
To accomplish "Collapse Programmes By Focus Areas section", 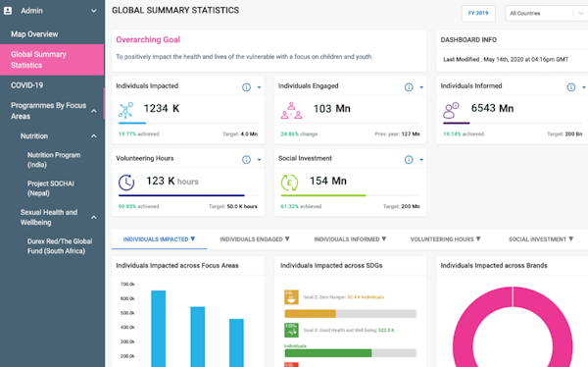I will [x=94, y=111].
